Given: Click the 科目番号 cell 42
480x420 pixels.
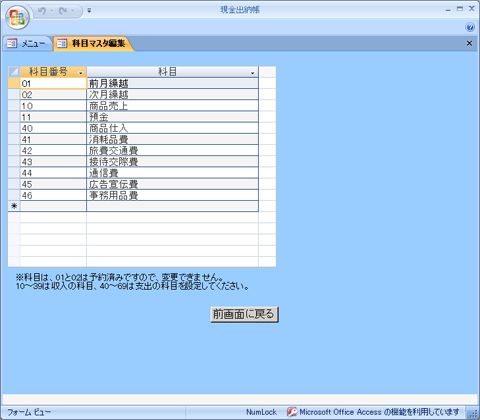Looking at the screenshot, I should point(53,150).
